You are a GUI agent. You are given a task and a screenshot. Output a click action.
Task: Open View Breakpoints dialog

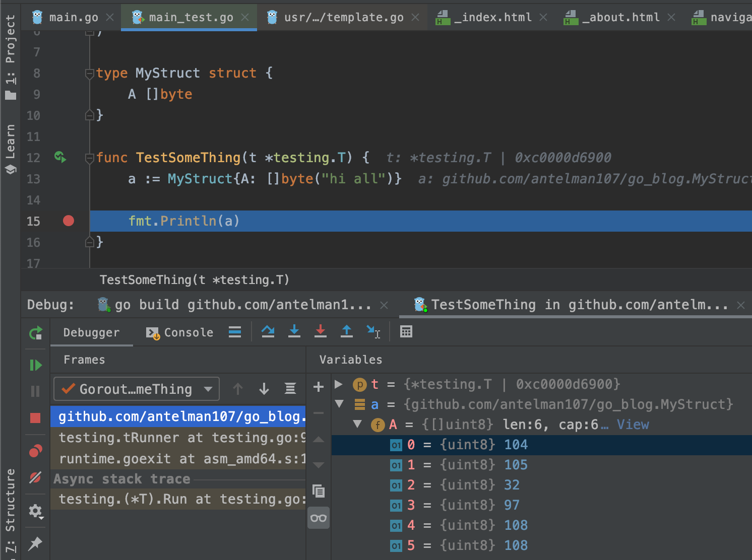(35, 451)
